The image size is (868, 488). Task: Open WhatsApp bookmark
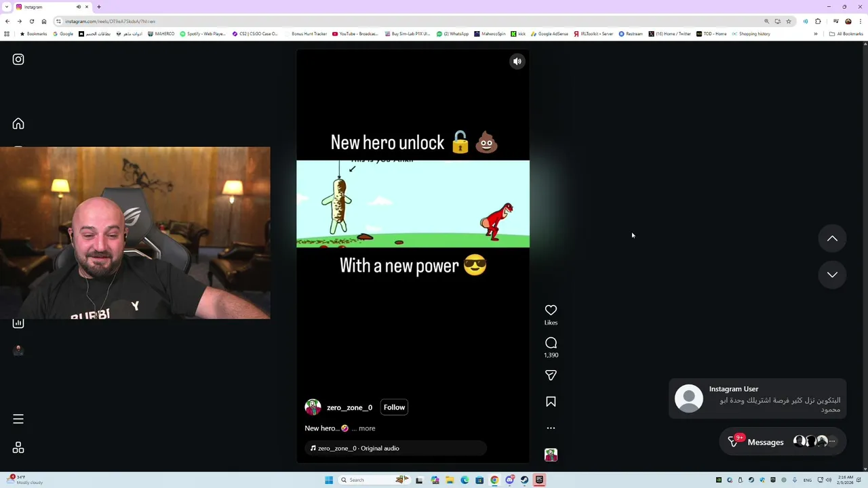[x=452, y=34]
